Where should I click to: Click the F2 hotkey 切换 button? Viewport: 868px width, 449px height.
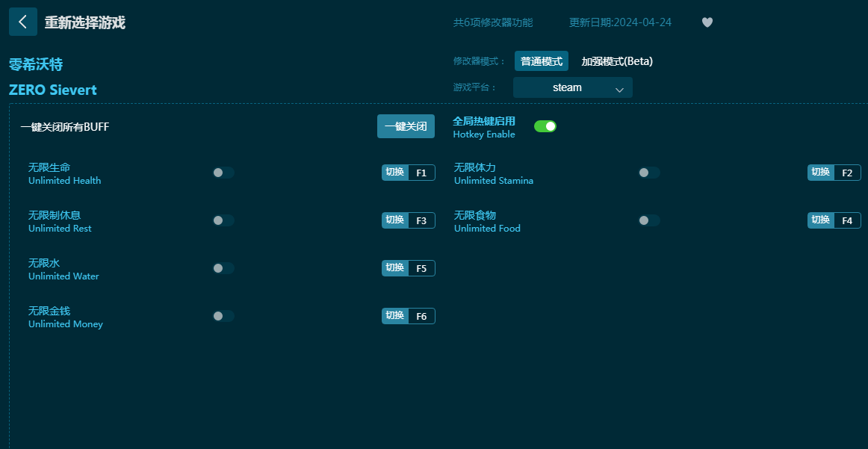(x=820, y=173)
